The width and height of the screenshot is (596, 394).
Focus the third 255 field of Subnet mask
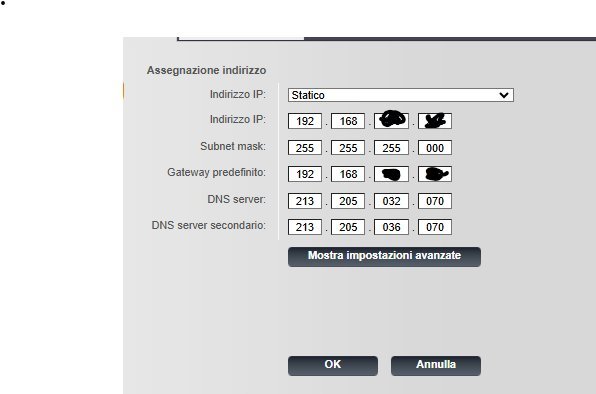[392, 148]
